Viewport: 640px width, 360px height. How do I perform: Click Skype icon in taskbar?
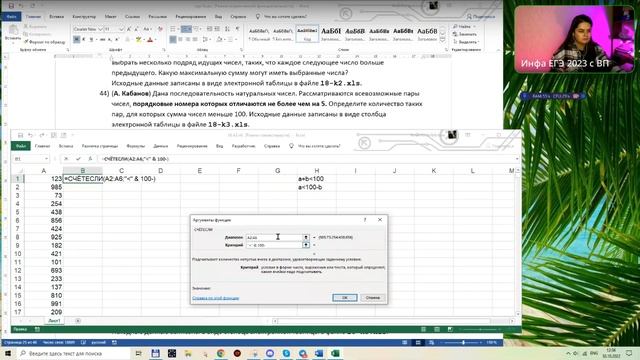(286, 353)
